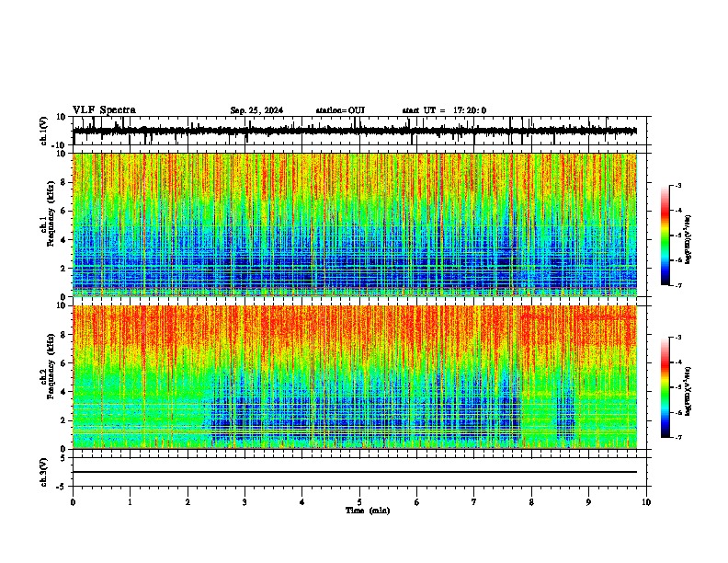
Task: Click time axis tick label "8"
Action: pyautogui.click(x=531, y=502)
